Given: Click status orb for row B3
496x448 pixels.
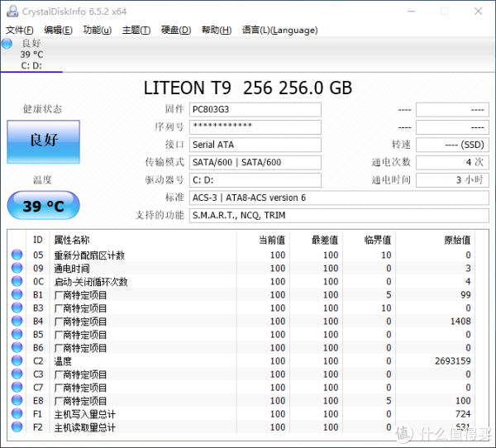Looking at the screenshot, I should pyautogui.click(x=17, y=307).
